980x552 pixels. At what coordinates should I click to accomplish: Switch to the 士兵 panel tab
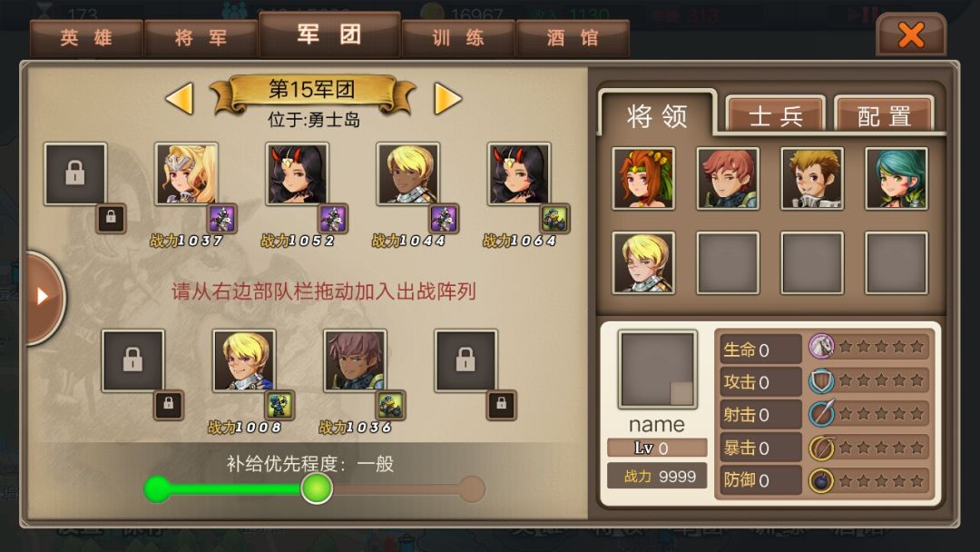point(776,115)
